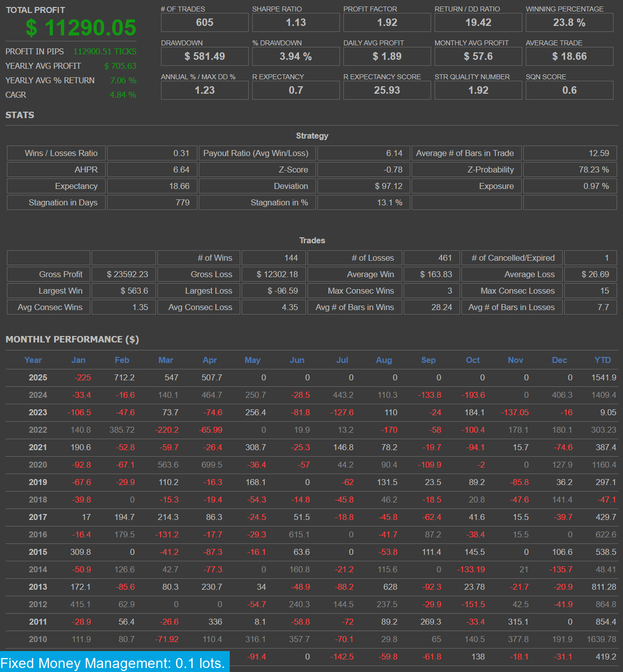Click the Yearly Avg % Return value 7.06 %
Screen dimensions: 623x672
pos(123,80)
